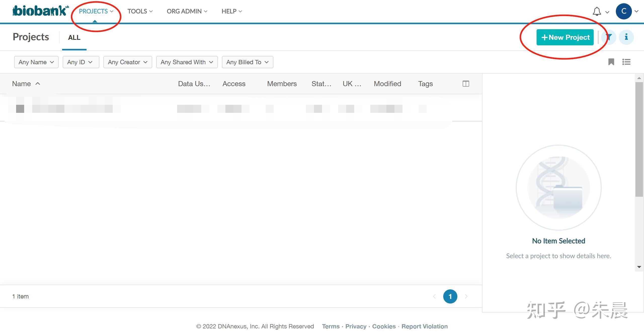Click the bookmark saved filters icon

point(611,62)
